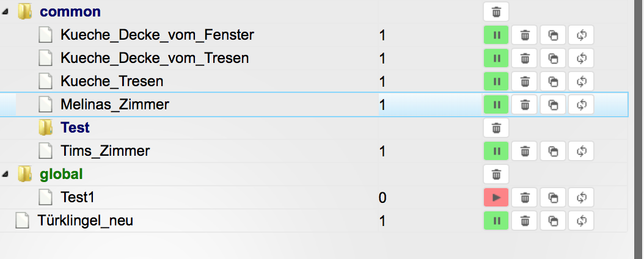644x259 pixels.
Task: Pause the Melinas_Zimmer script
Action: click(496, 104)
